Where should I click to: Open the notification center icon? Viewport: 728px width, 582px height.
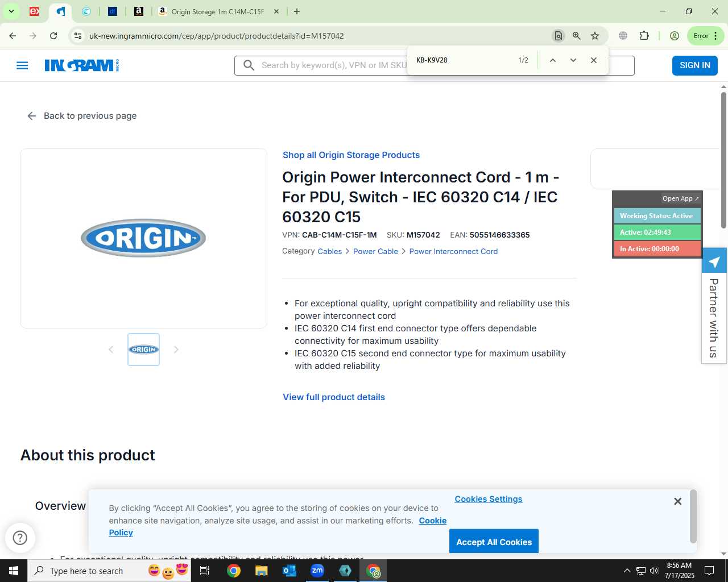click(709, 571)
